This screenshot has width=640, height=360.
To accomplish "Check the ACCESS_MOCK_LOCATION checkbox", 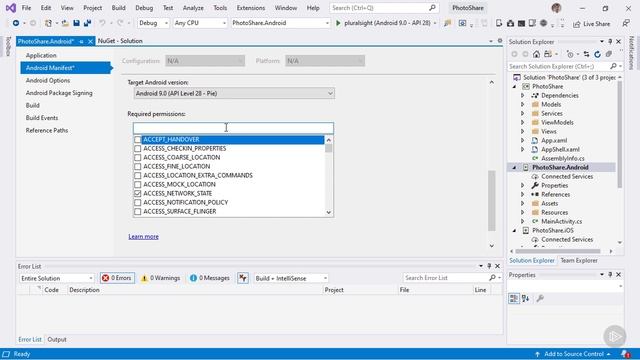I will click(138, 184).
